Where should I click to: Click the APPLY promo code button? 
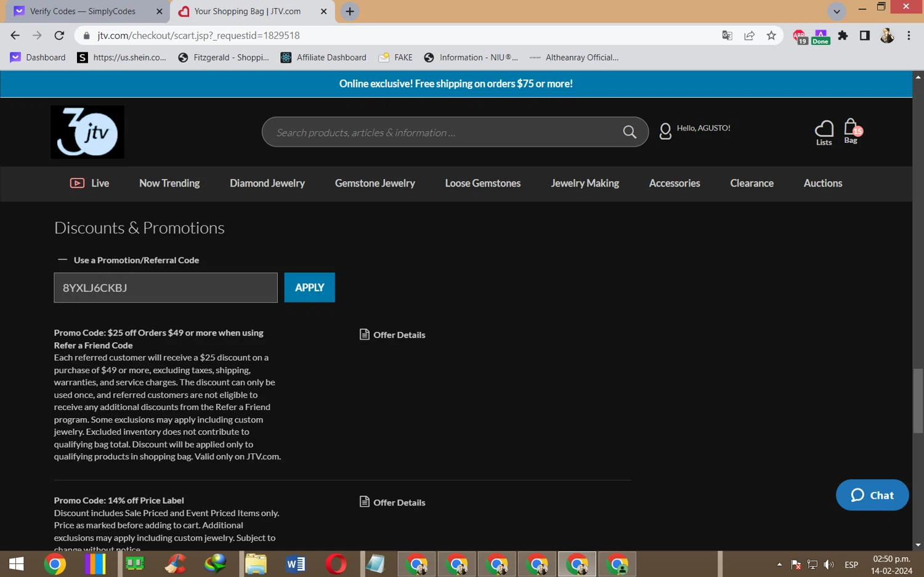[309, 288]
